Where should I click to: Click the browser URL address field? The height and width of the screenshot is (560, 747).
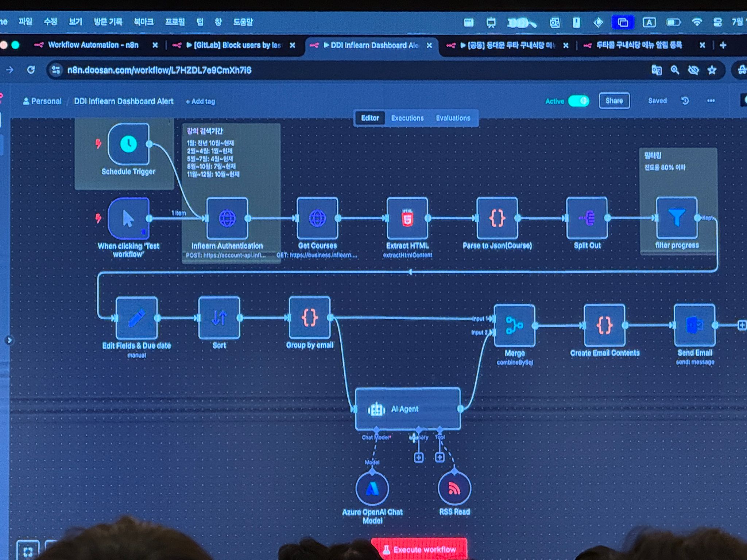tap(350, 70)
